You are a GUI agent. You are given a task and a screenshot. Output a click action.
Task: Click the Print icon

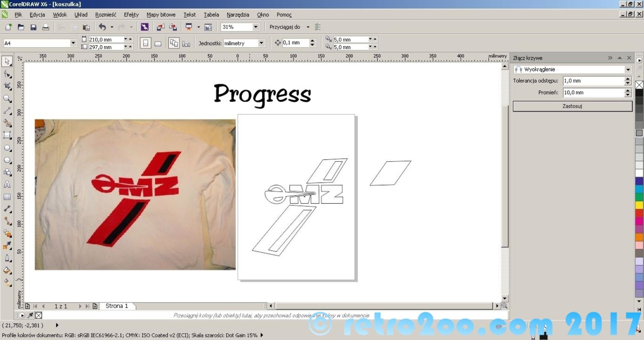(46, 27)
